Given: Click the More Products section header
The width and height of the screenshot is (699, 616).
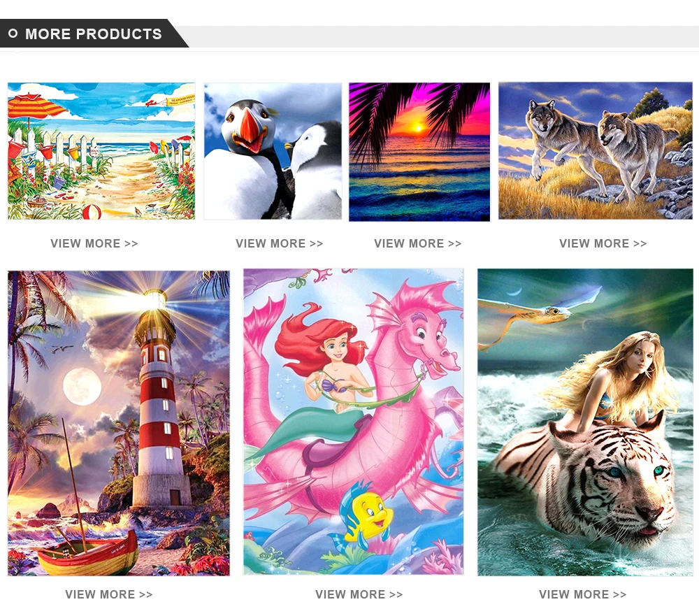Looking at the screenshot, I should 93,34.
